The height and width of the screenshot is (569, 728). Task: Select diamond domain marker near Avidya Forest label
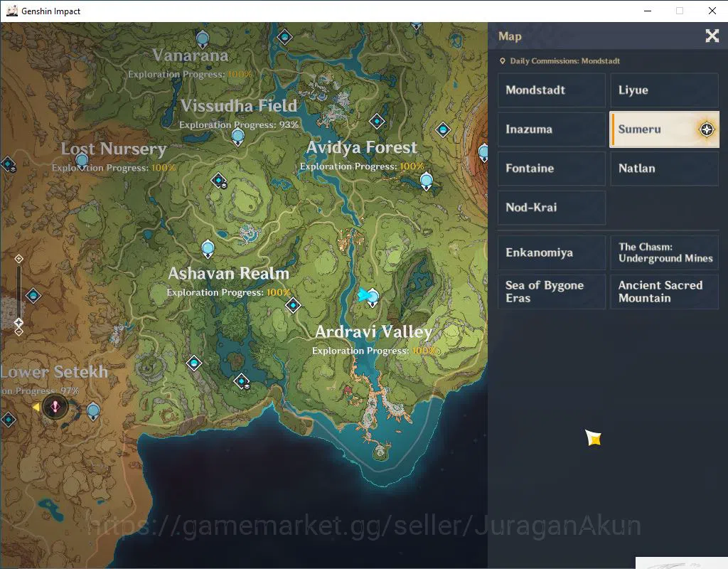377,122
